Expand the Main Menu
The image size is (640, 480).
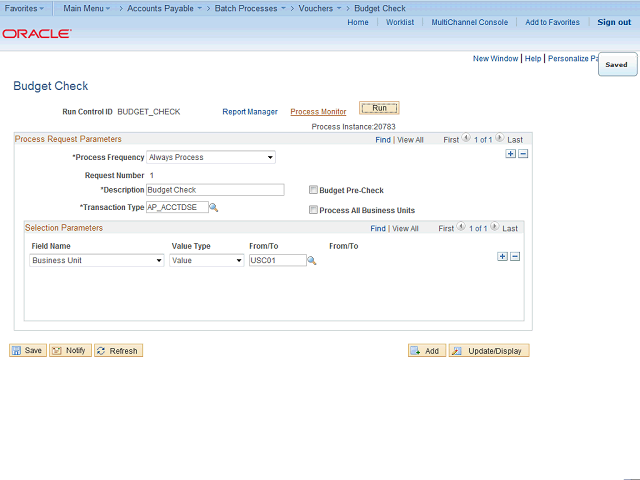87,8
